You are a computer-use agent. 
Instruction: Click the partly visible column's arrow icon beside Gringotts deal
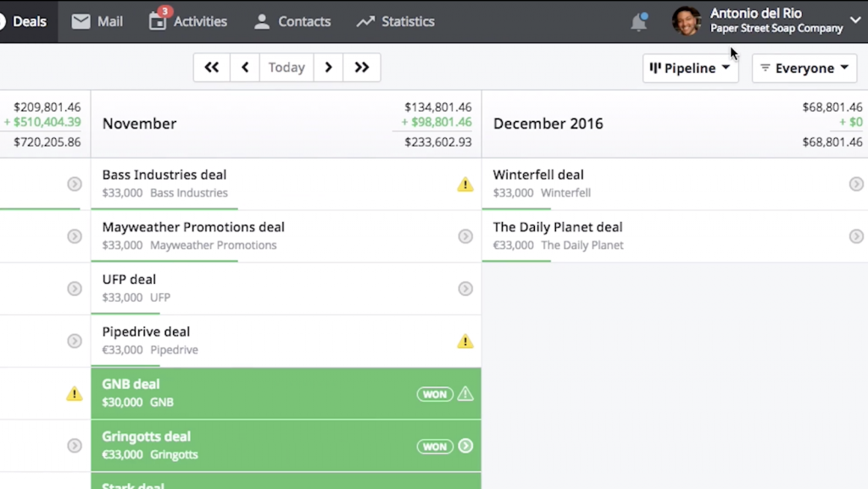pos(75,446)
